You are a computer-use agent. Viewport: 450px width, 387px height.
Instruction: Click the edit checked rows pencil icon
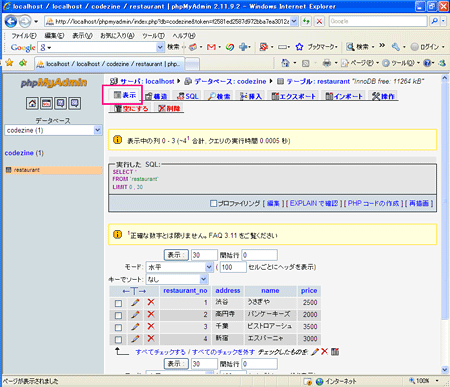click(315, 352)
